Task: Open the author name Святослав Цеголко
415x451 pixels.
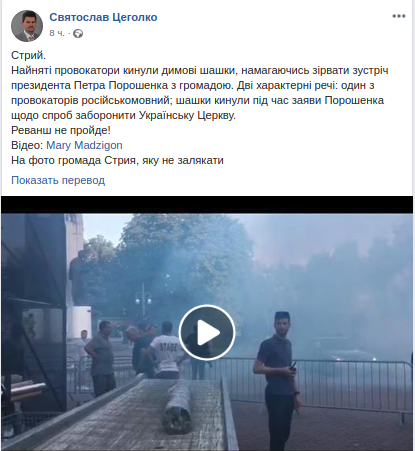Action: [x=103, y=17]
